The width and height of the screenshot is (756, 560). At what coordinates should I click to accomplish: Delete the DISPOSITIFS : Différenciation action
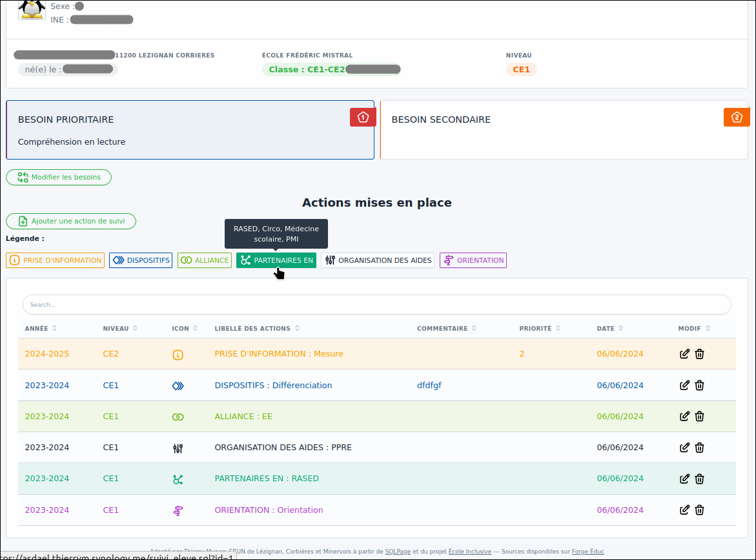tap(699, 386)
